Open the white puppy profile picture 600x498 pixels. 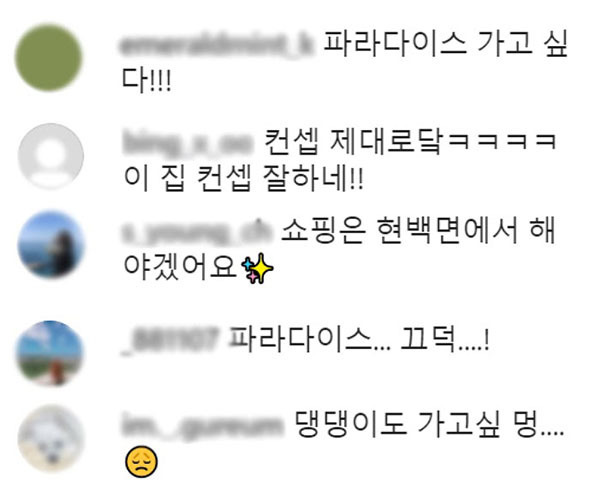51,438
